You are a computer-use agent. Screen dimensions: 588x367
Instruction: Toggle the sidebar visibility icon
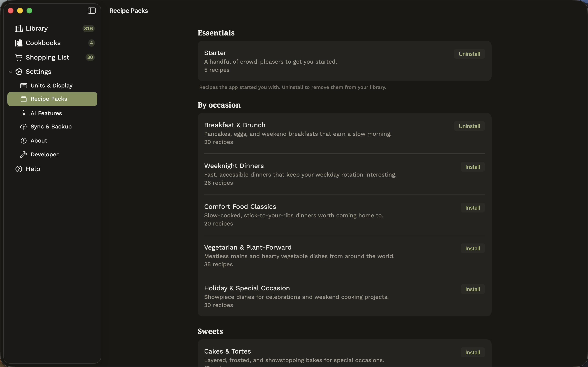(92, 11)
